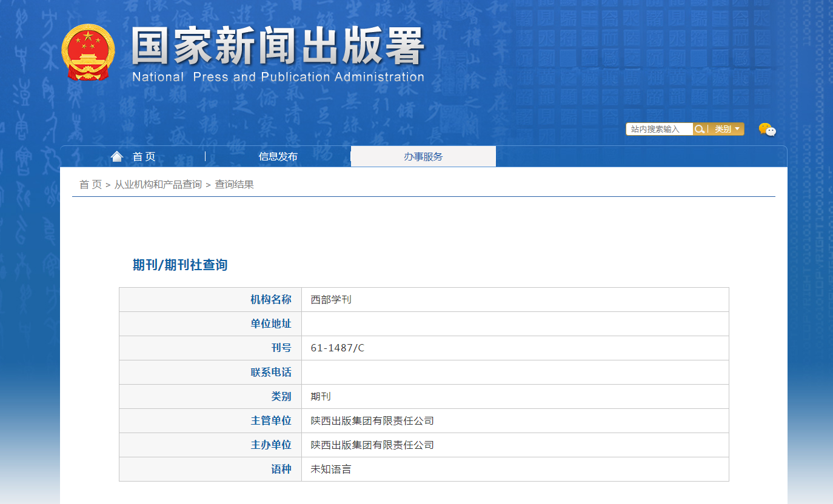Click the 首页 breadcrumb link
This screenshot has width=833, height=504.
click(90, 185)
